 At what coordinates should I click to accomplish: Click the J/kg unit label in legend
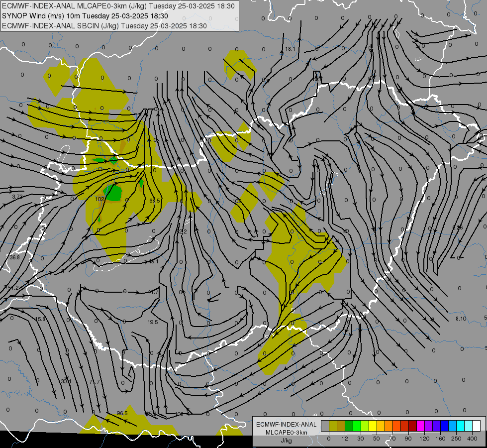click(x=287, y=441)
